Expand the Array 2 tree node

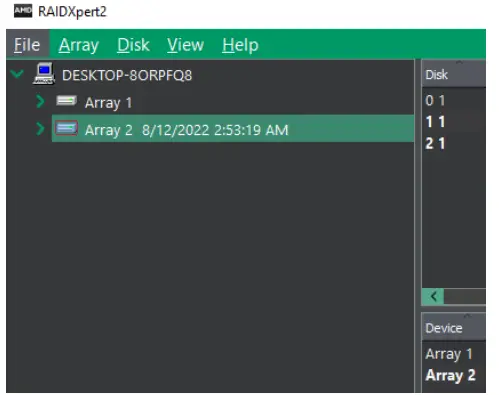coord(40,129)
